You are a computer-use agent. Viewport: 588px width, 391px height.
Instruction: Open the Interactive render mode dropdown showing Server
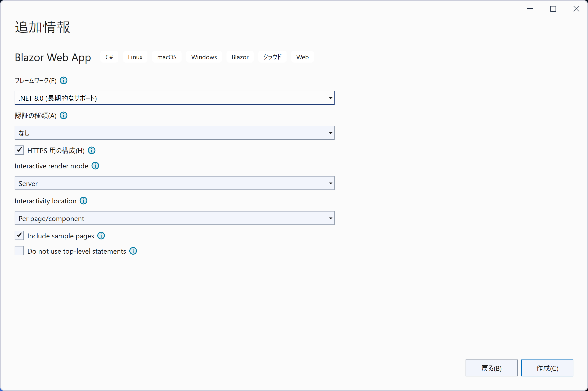click(x=174, y=183)
